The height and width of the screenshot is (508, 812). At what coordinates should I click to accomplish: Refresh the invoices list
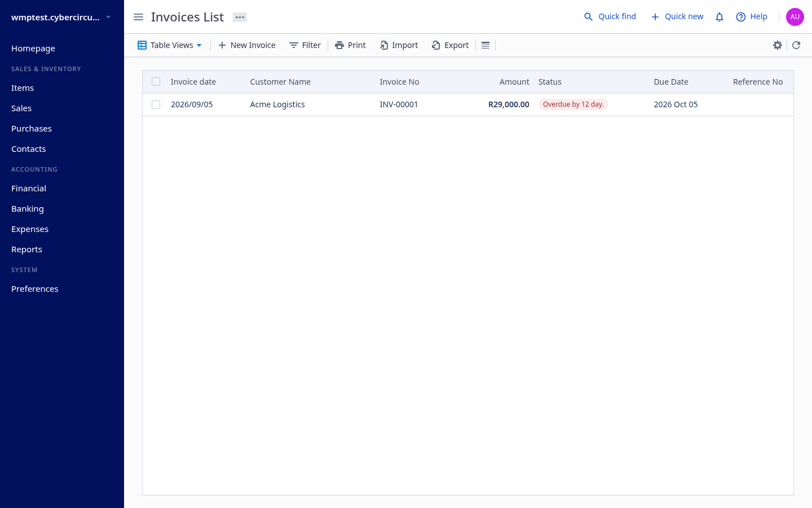tap(796, 45)
